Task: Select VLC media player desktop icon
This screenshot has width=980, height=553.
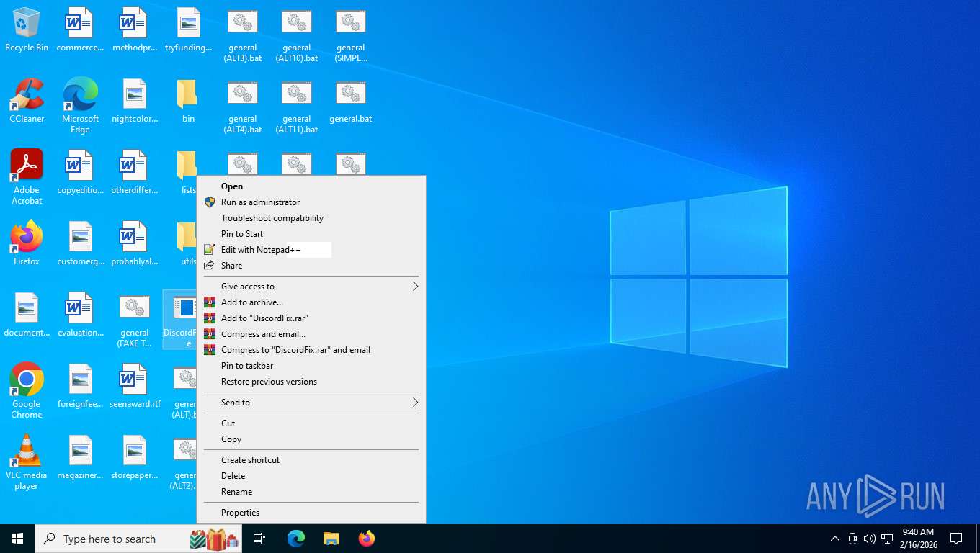Action: (27, 462)
